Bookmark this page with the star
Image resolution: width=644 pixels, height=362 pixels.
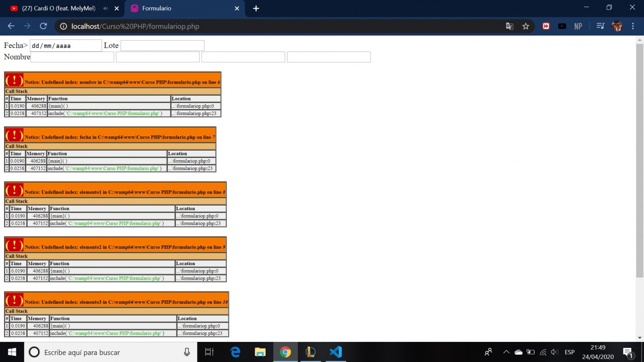tap(526, 26)
